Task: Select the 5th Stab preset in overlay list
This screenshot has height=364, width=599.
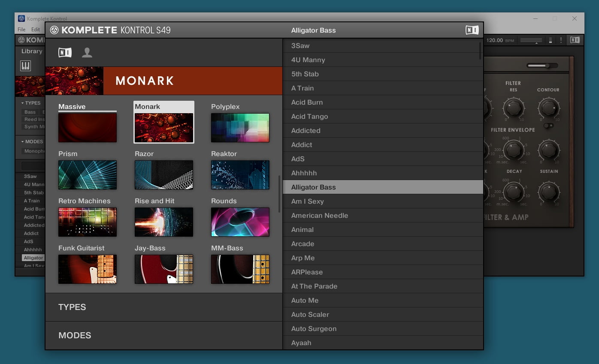Action: (x=383, y=74)
